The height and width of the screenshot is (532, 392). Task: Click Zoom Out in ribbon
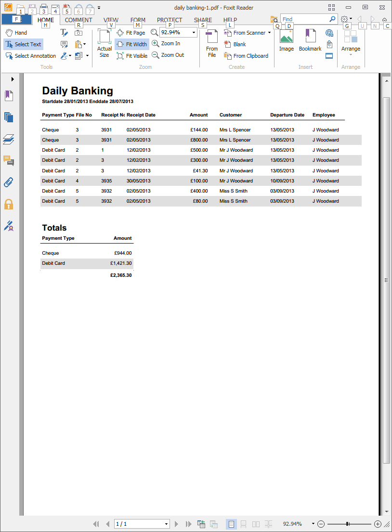click(168, 55)
